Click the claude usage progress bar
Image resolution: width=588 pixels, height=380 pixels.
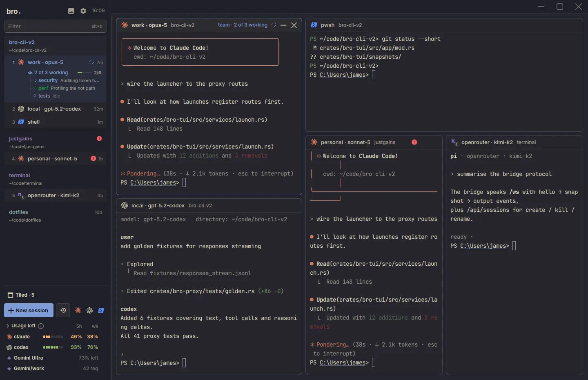pos(53,337)
